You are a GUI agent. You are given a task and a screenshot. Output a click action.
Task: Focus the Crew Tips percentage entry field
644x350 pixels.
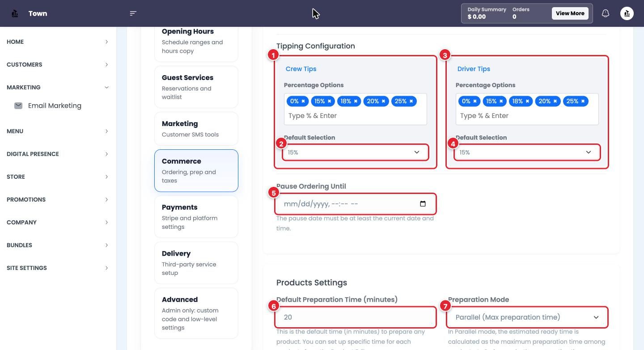coord(356,116)
